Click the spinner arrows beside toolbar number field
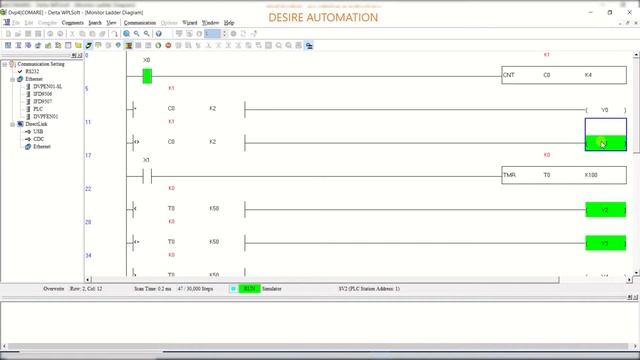The height and width of the screenshot is (360, 640). 224,33
